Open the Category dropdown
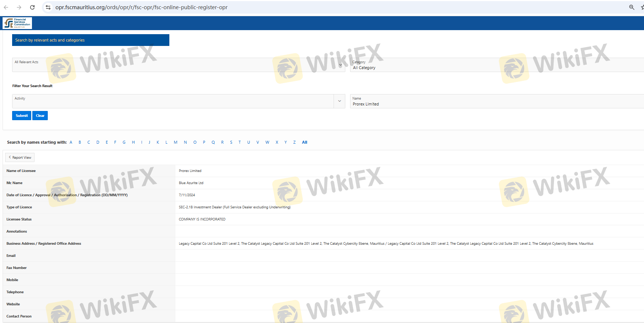 pos(496,65)
